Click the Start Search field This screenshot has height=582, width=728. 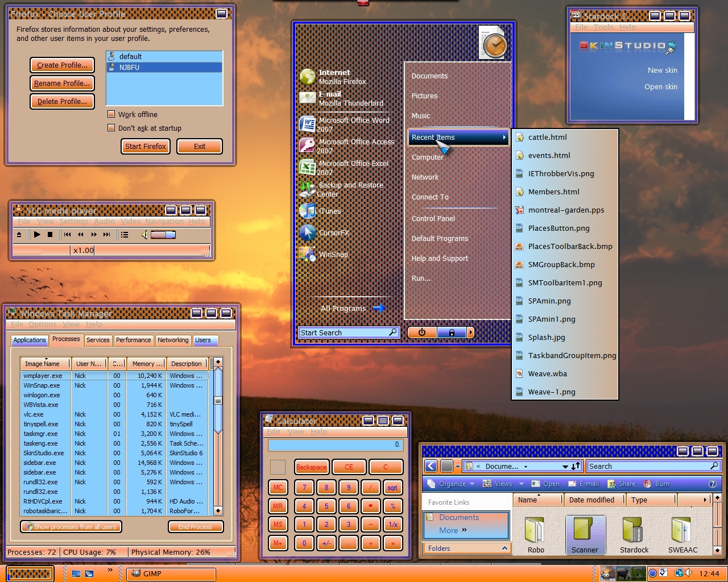349,332
